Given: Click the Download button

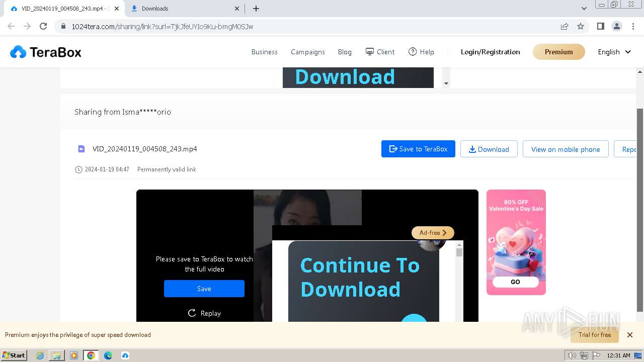Looking at the screenshot, I should pos(489,149).
